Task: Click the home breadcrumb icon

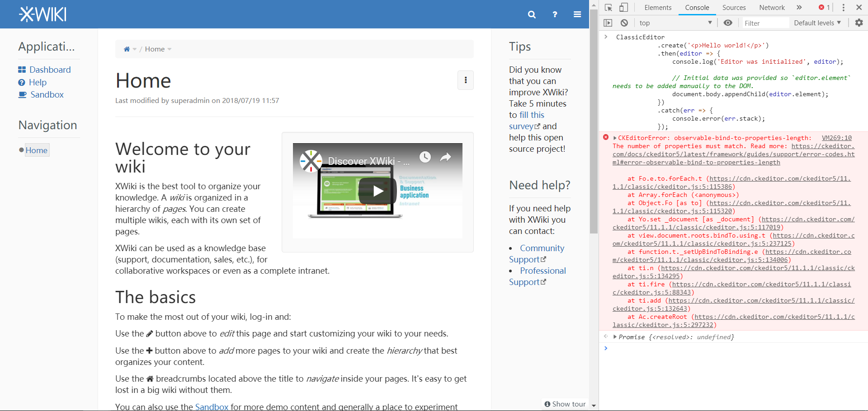Action: click(x=127, y=49)
